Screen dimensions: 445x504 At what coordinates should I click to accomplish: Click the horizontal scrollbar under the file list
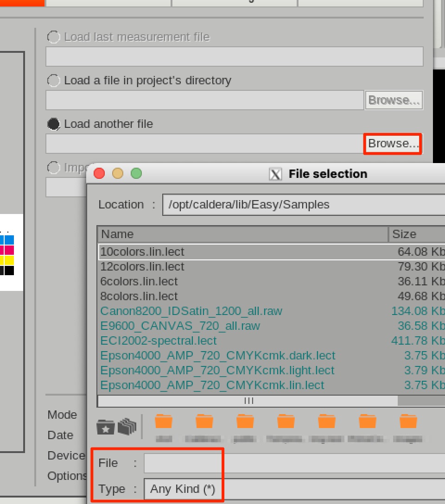pyautogui.click(x=248, y=401)
